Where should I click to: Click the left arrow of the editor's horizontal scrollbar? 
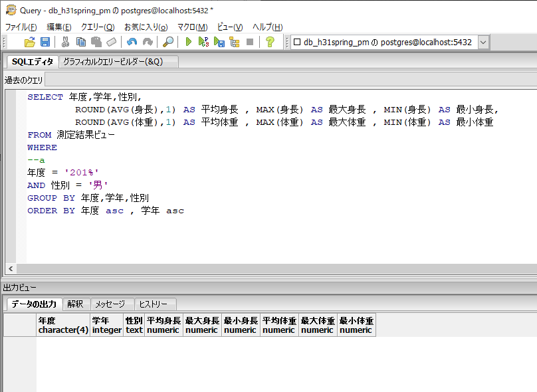pos(11,269)
